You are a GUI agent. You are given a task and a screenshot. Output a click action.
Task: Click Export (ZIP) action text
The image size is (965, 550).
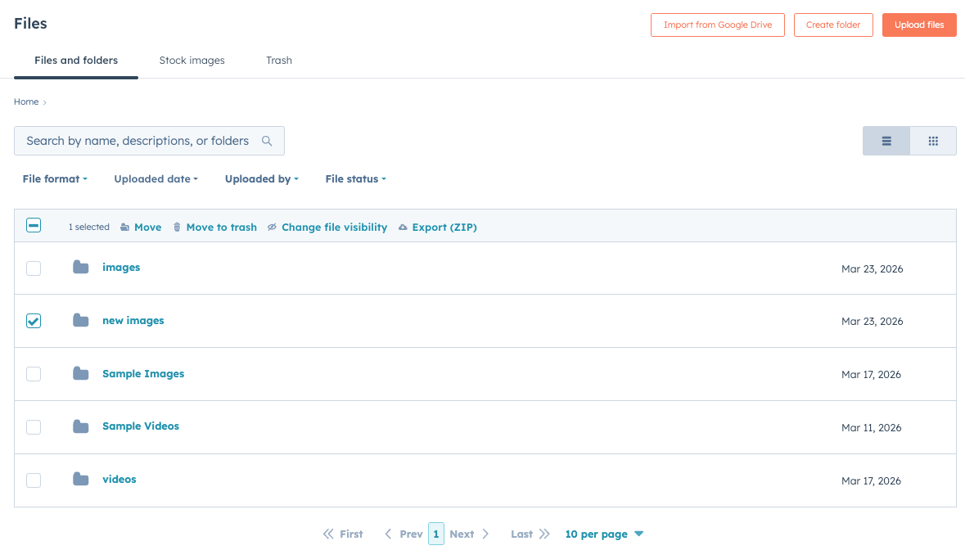pos(444,227)
